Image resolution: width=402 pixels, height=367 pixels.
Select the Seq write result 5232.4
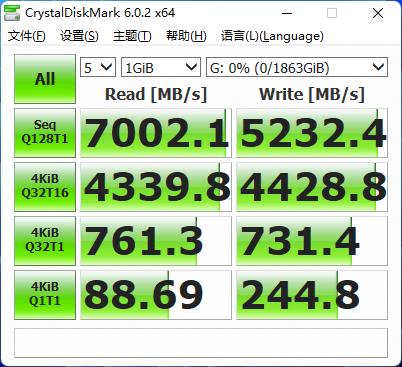tap(312, 133)
